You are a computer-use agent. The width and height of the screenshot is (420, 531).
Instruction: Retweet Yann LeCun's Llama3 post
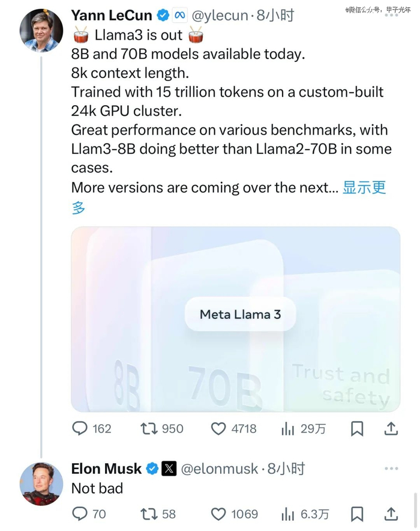[x=149, y=428]
